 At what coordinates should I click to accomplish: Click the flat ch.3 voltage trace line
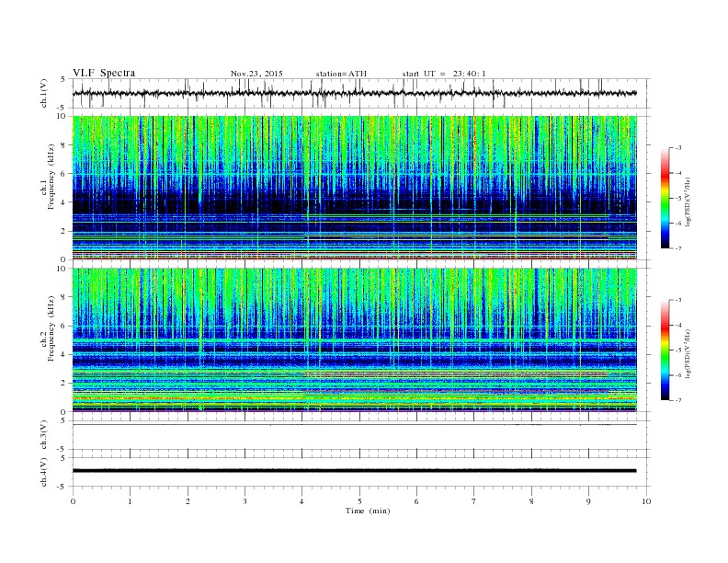pyautogui.click(x=354, y=425)
